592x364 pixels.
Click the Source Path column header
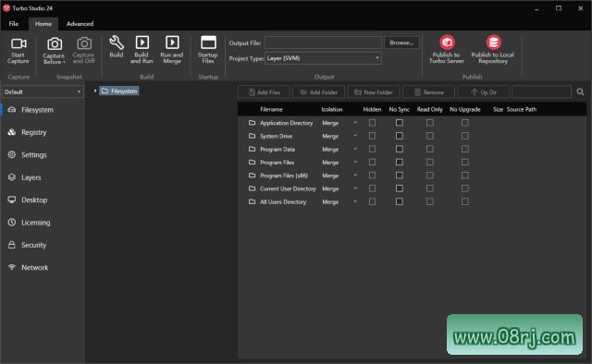(522, 109)
